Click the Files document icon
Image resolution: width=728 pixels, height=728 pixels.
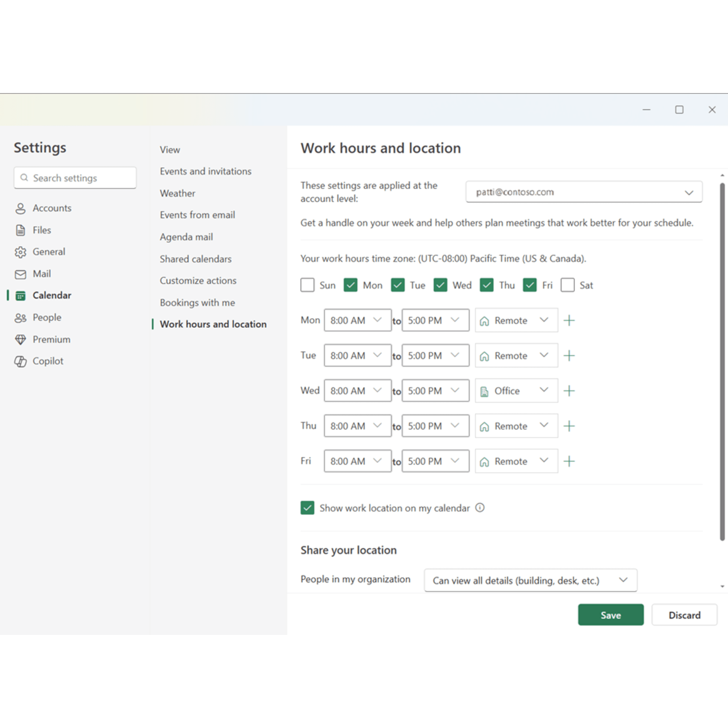pyautogui.click(x=20, y=230)
